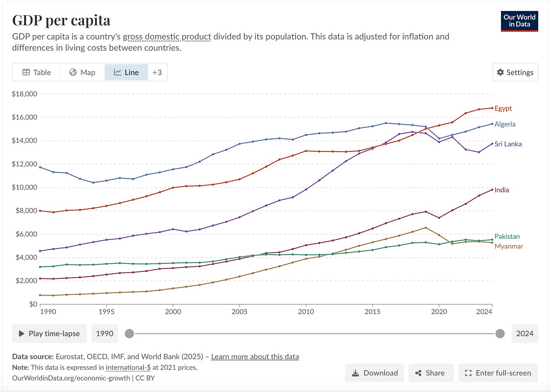Click the Our World in Data logo
This screenshot has width=551, height=392.
(519, 21)
